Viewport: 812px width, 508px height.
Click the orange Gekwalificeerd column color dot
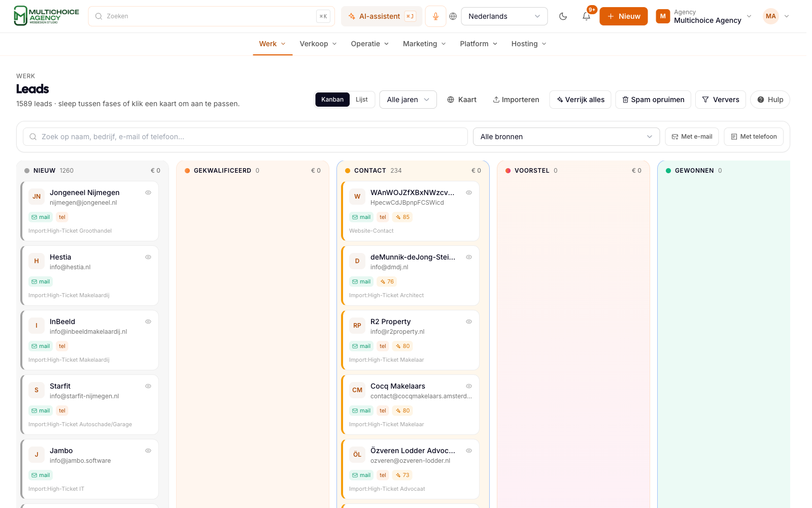pos(187,171)
